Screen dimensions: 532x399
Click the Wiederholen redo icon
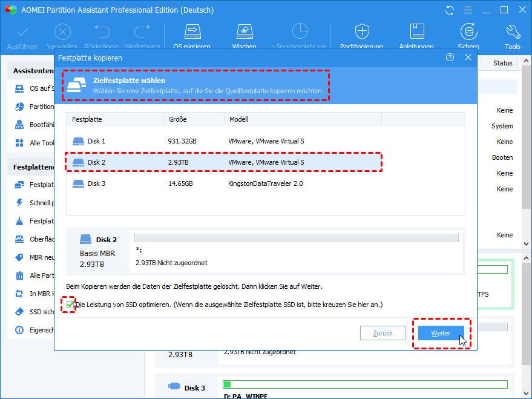[142, 32]
